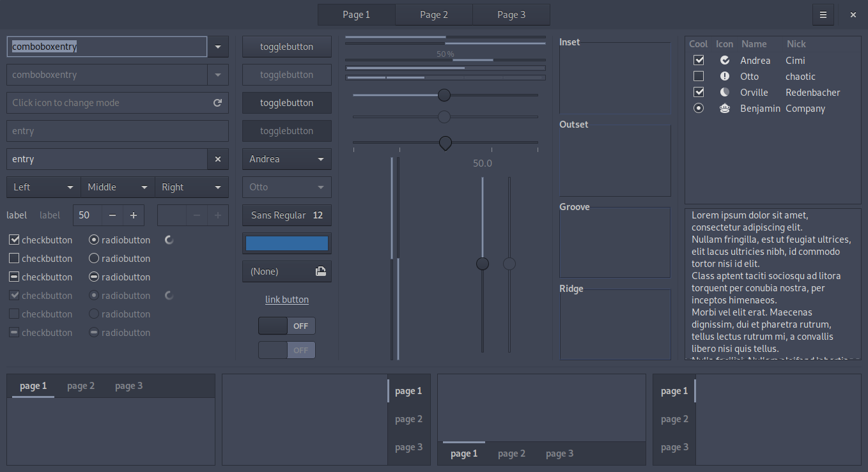Select the 'Benjamin' name cell

(760, 109)
